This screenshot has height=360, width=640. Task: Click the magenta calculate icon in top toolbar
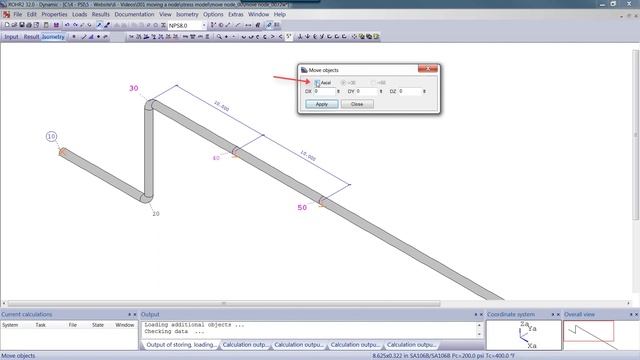click(56, 25)
